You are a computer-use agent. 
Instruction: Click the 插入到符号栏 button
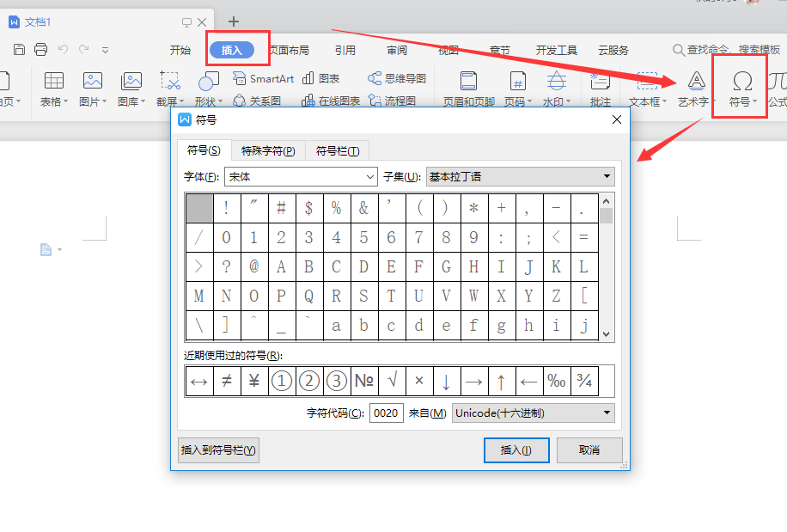coord(218,449)
